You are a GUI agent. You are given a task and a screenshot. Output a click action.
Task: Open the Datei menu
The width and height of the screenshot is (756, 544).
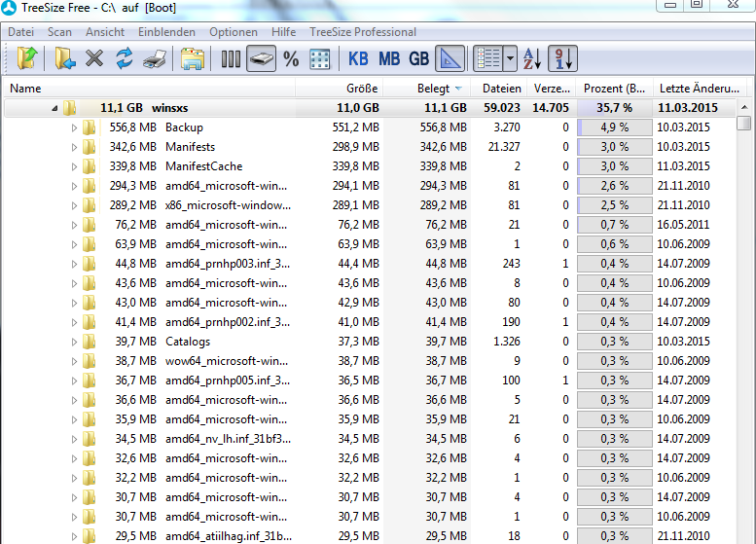pyautogui.click(x=20, y=32)
